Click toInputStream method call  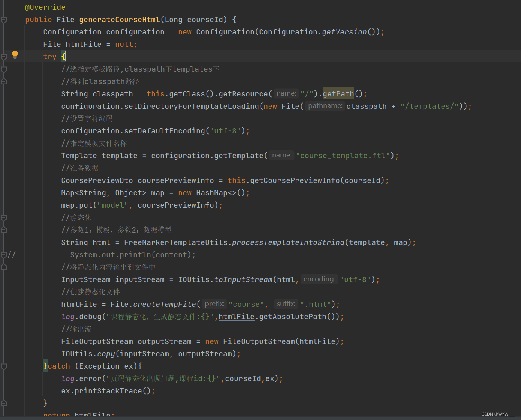(x=243, y=279)
